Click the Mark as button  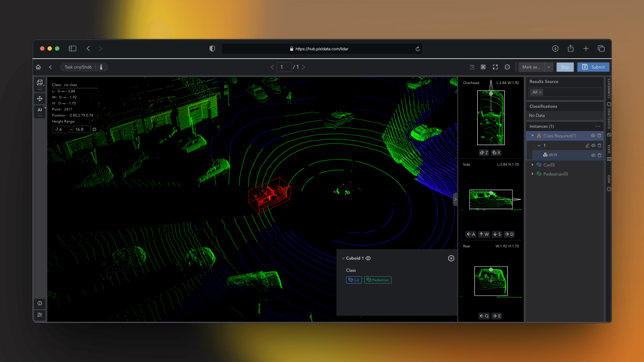point(531,67)
